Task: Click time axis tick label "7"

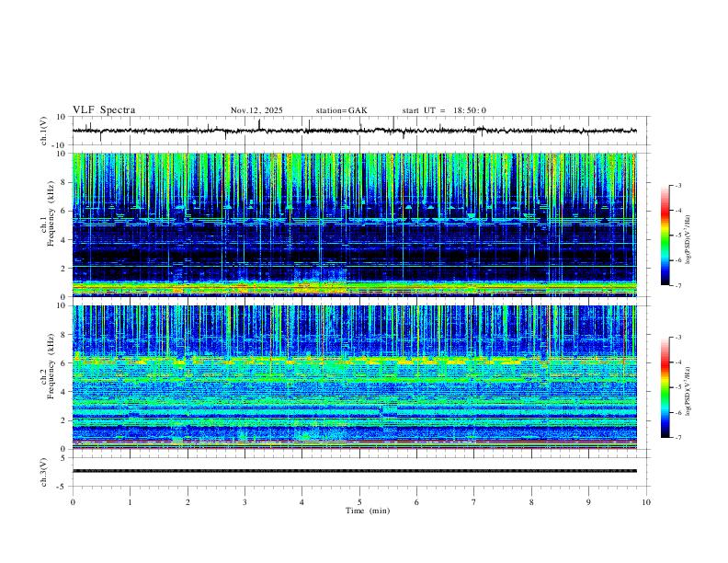Action: coord(474,502)
